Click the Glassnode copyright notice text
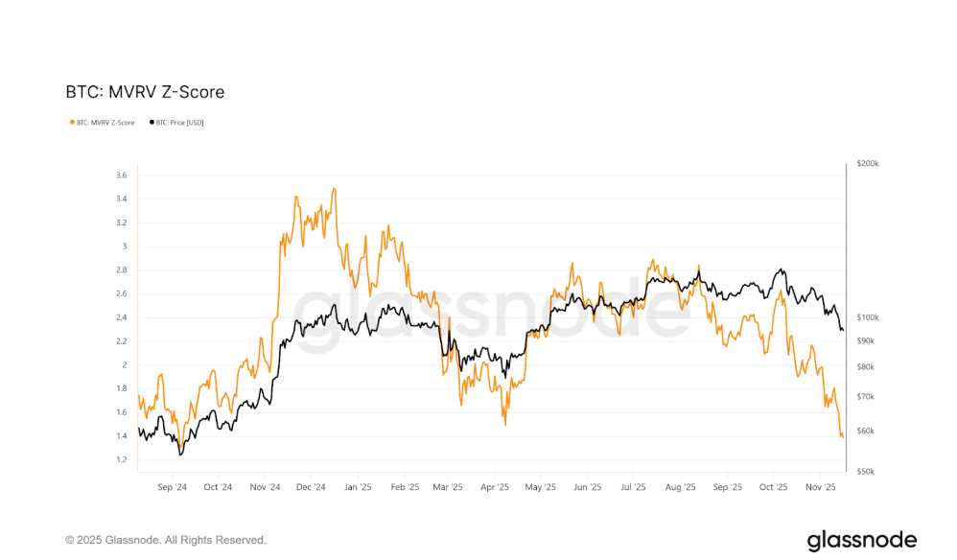 pyautogui.click(x=166, y=540)
